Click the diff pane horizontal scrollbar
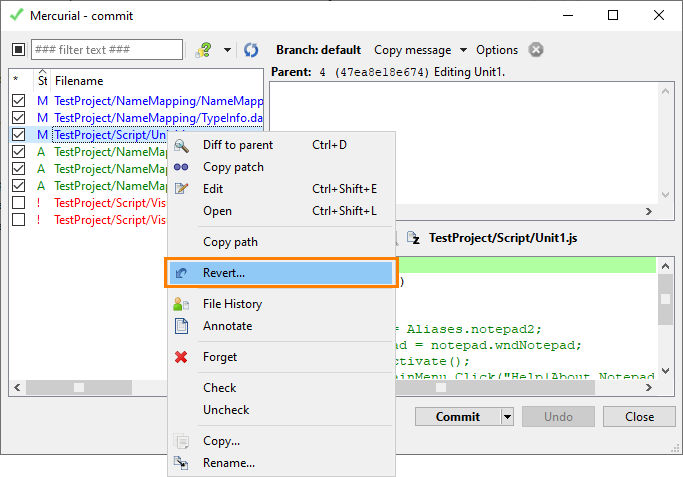Screen dimensions: 683x477 [x=495, y=387]
